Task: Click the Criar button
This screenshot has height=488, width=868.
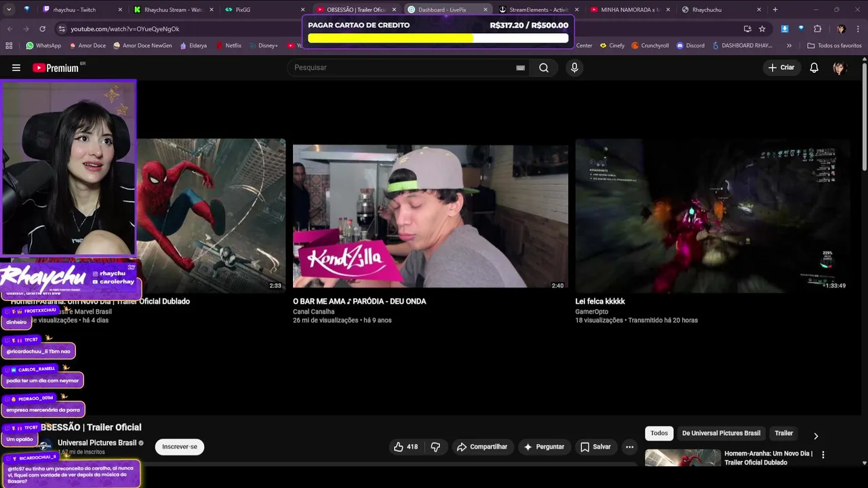Action: click(781, 68)
